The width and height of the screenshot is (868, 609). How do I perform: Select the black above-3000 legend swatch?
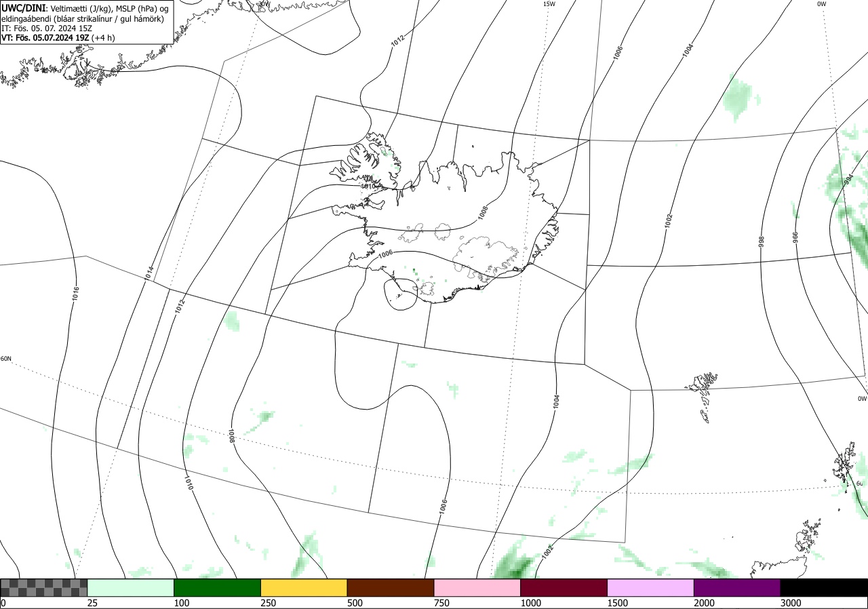(x=824, y=587)
